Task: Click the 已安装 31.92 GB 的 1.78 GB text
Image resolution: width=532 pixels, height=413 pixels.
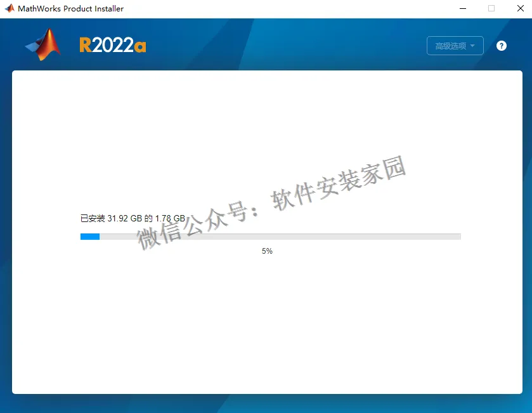Action: (133, 218)
